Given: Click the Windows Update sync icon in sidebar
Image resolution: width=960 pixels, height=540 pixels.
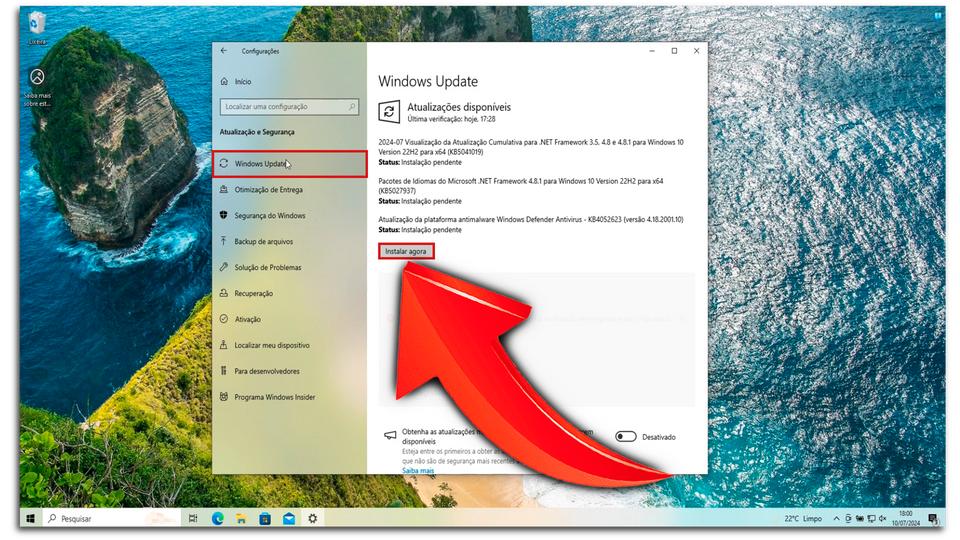Looking at the screenshot, I should coord(224,163).
